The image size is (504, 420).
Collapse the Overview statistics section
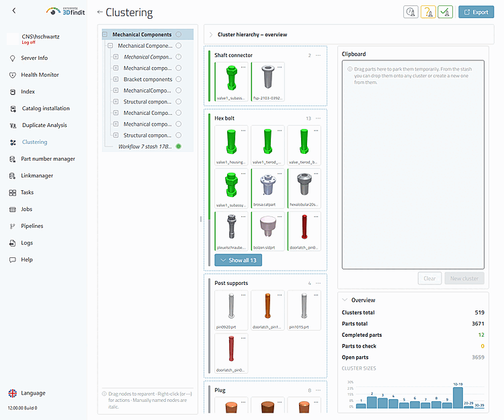click(x=345, y=300)
